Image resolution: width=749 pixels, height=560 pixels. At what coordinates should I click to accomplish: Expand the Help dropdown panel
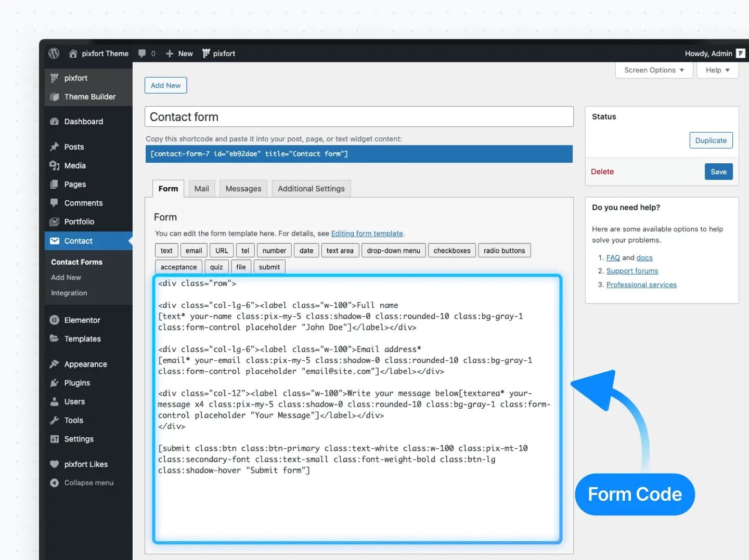click(x=717, y=70)
